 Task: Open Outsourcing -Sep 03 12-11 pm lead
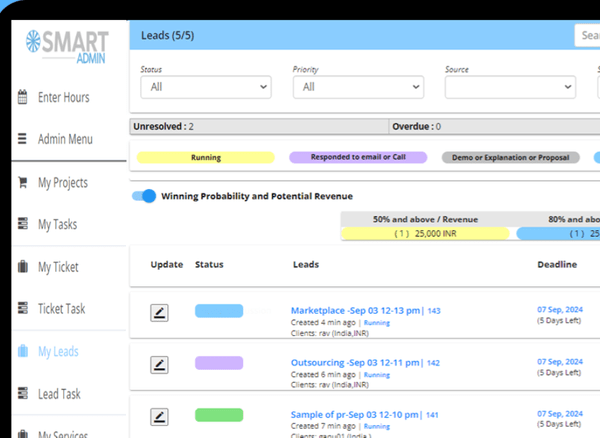point(355,362)
